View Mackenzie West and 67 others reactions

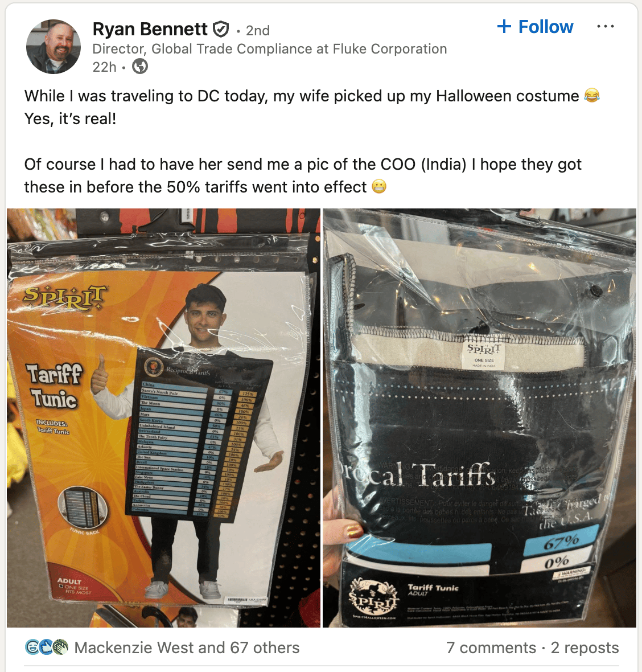[187, 648]
